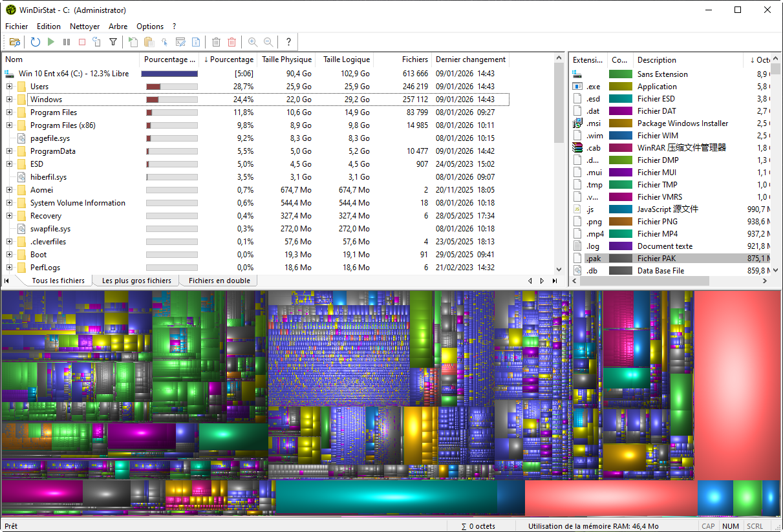
Task: Click the .js script file icon
Action: click(578, 209)
